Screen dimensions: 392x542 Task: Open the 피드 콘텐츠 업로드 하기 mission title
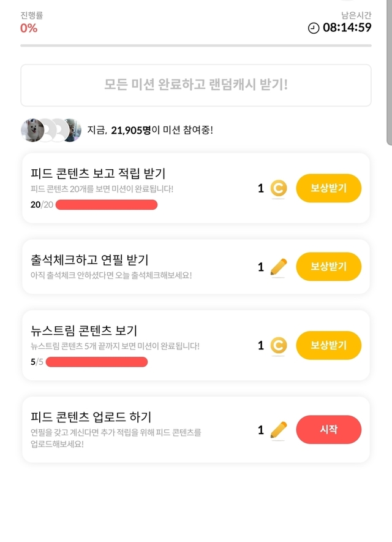pos(91,417)
